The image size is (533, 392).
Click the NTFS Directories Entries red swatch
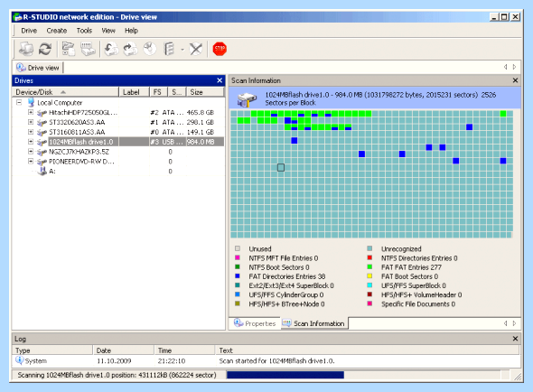pyautogui.click(x=369, y=257)
